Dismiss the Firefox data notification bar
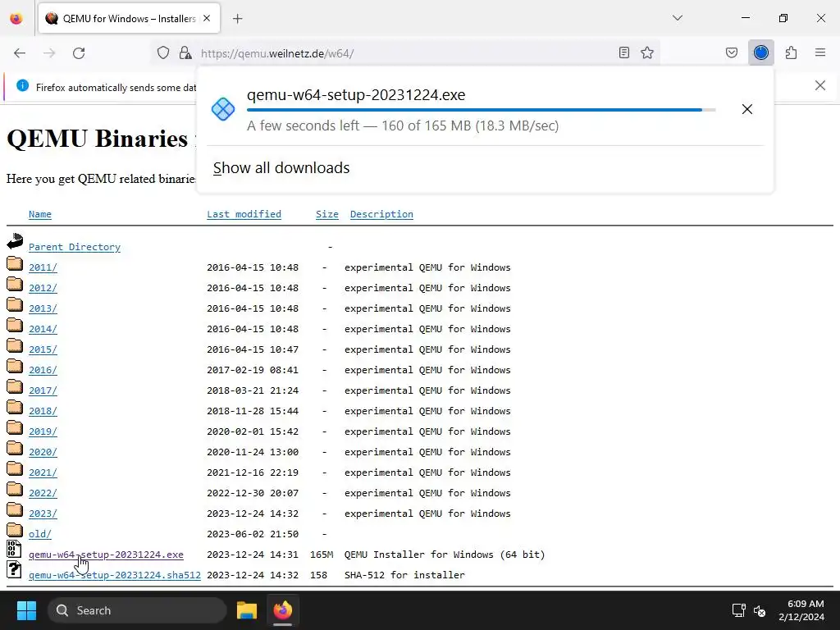840x630 pixels. tap(820, 85)
